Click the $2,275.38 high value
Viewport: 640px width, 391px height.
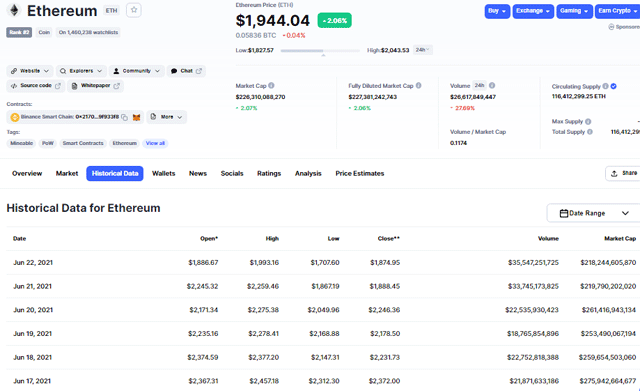263,310
